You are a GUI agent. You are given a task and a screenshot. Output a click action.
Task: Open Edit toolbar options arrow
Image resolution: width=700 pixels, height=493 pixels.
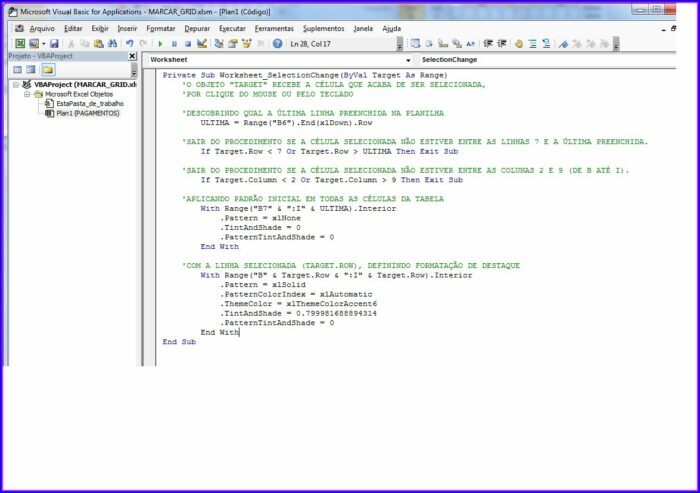coord(616,44)
